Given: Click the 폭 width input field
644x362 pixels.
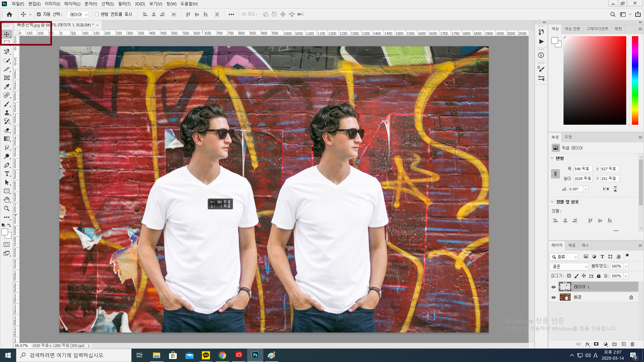Looking at the screenshot, I should (582, 169).
